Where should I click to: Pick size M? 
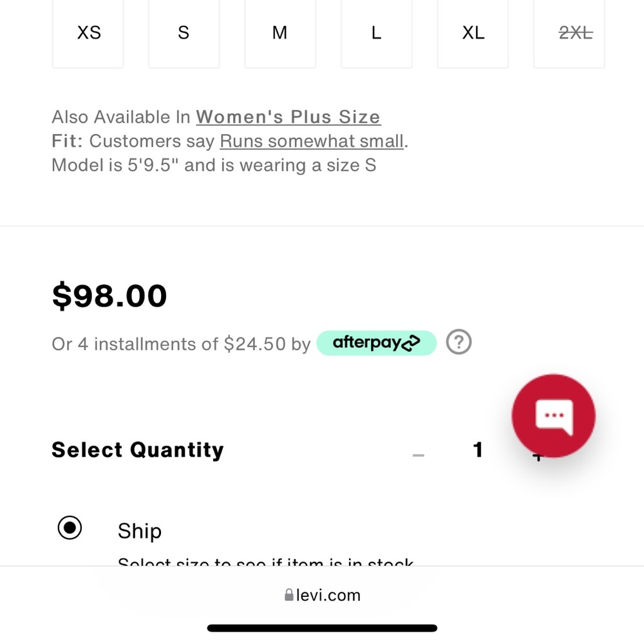(279, 33)
